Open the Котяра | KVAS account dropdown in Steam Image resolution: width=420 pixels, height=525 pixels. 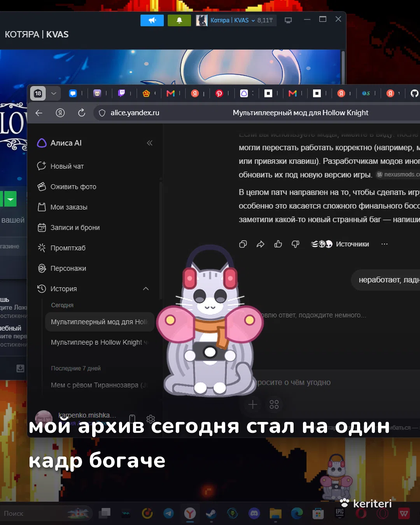point(236,20)
